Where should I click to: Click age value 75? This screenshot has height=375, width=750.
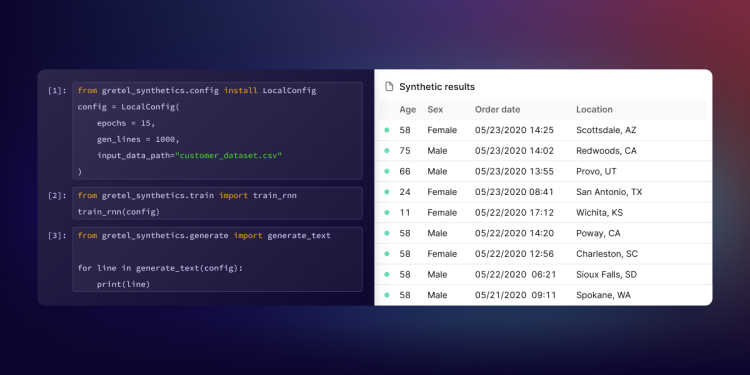pyautogui.click(x=405, y=151)
